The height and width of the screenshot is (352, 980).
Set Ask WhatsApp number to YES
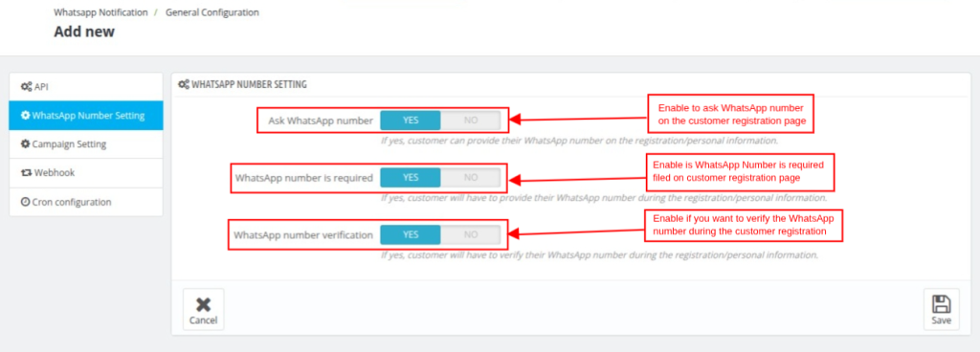pos(411,121)
